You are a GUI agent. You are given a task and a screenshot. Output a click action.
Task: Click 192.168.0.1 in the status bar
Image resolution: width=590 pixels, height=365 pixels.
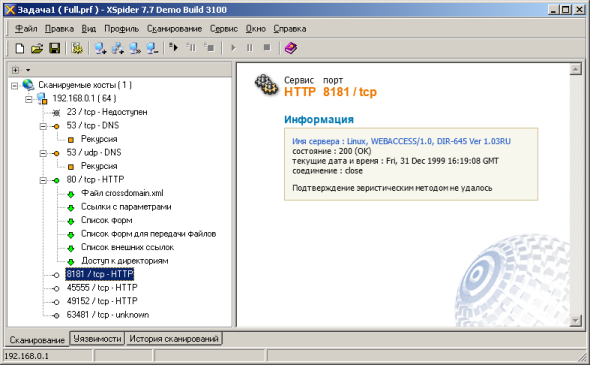tap(26, 356)
